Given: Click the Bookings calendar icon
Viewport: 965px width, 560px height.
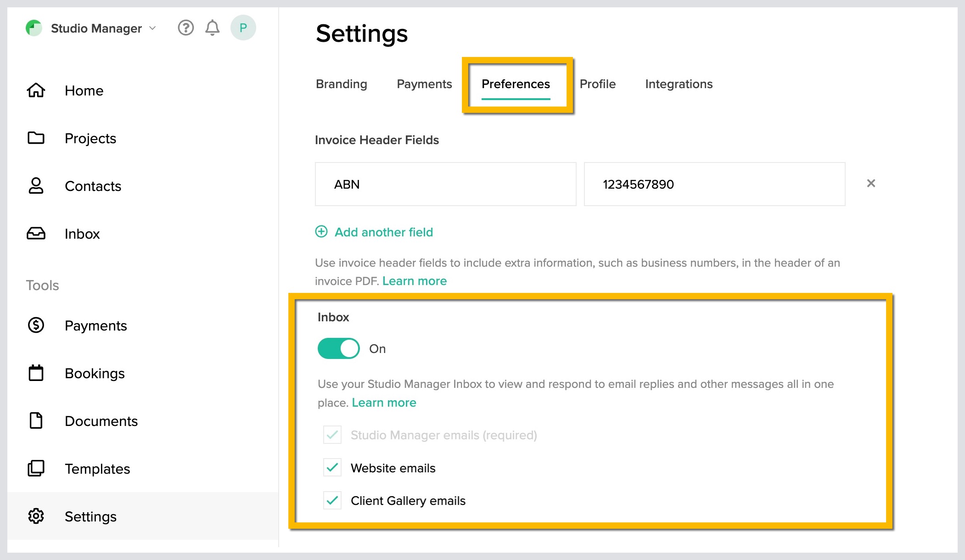Looking at the screenshot, I should pyautogui.click(x=36, y=373).
